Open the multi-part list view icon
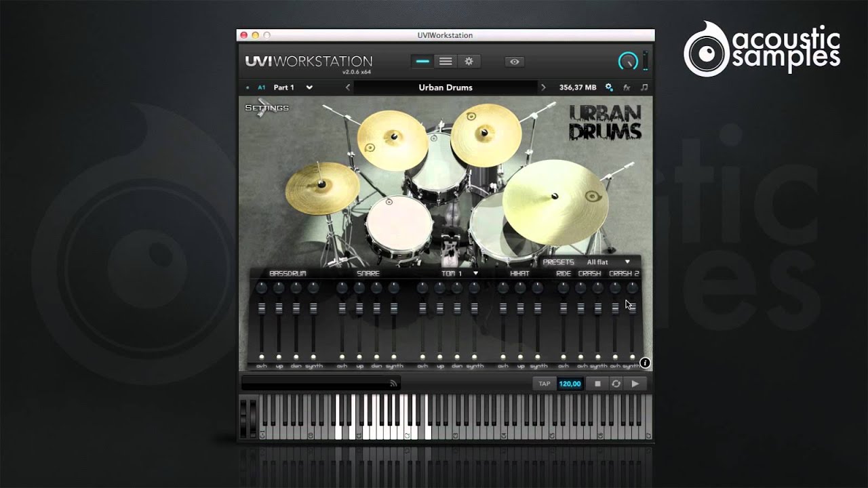Viewport: 868px width, 488px height. 446,61
